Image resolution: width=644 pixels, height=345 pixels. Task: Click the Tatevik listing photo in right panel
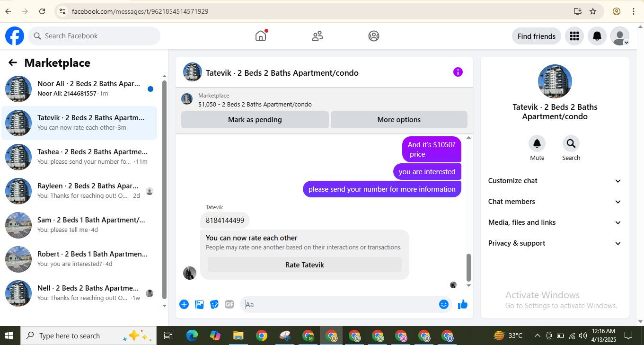[x=555, y=81]
